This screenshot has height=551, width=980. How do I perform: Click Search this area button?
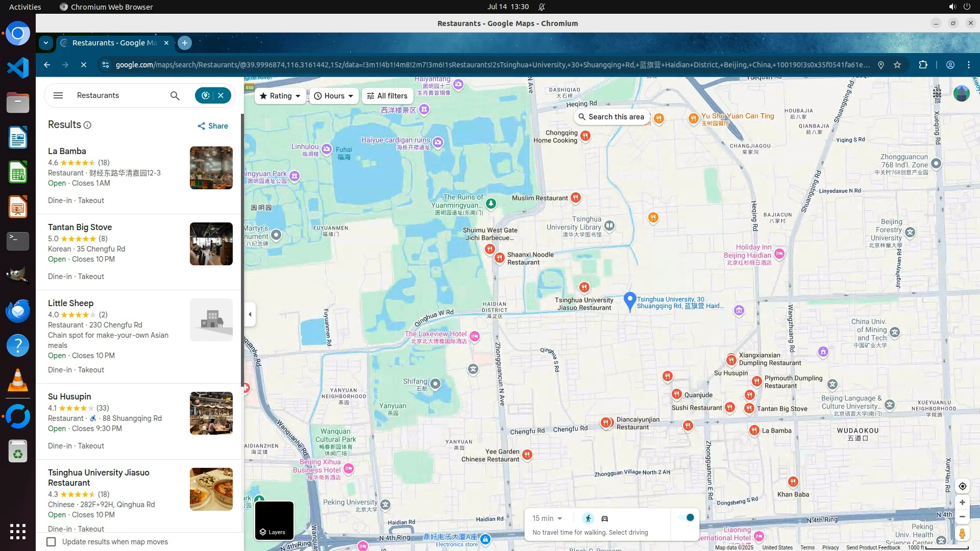pos(611,117)
